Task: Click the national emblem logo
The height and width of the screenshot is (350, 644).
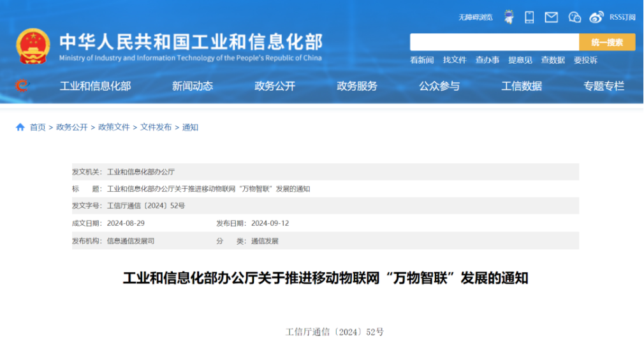Action: point(33,47)
